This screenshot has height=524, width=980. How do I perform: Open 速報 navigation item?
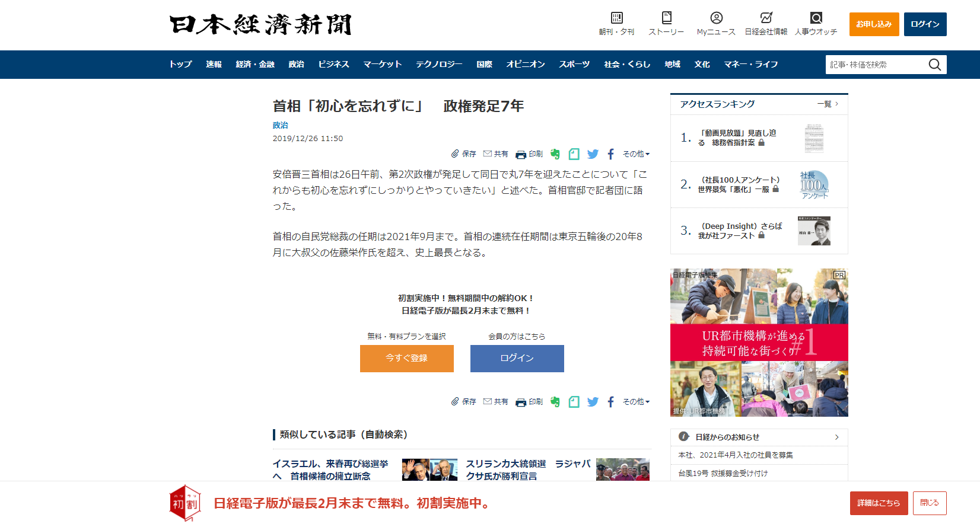214,65
